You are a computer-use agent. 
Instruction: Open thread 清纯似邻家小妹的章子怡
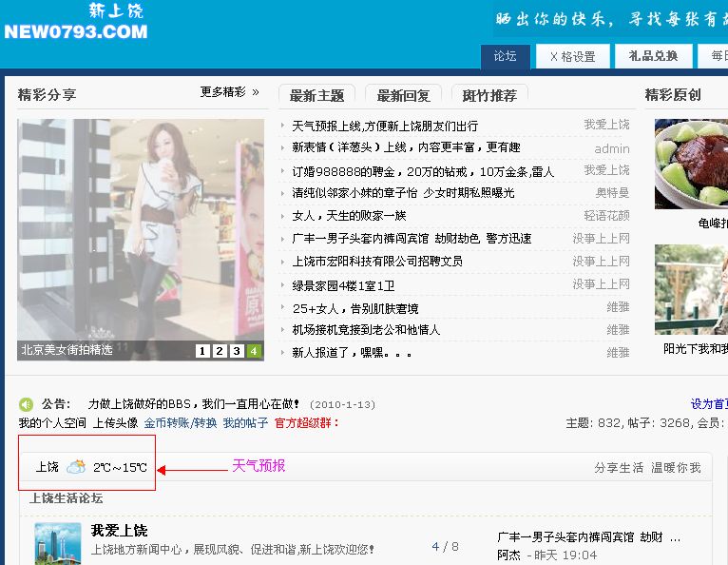403,193
